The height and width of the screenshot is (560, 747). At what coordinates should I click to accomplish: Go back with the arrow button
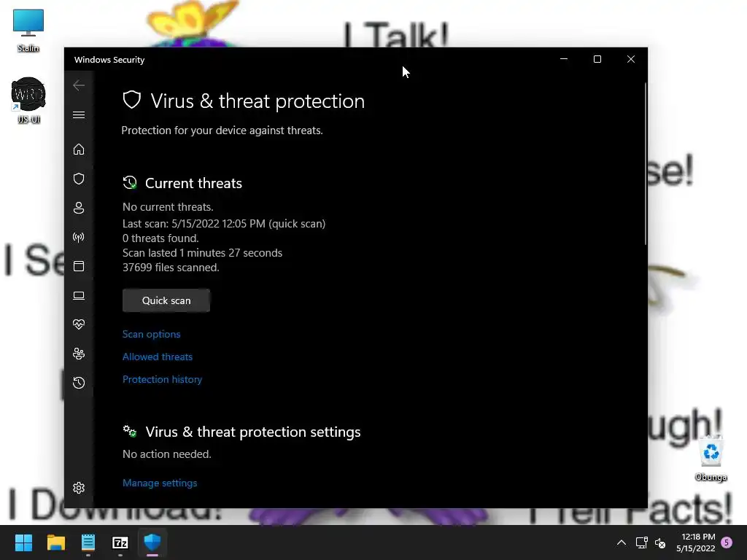pyautogui.click(x=79, y=86)
